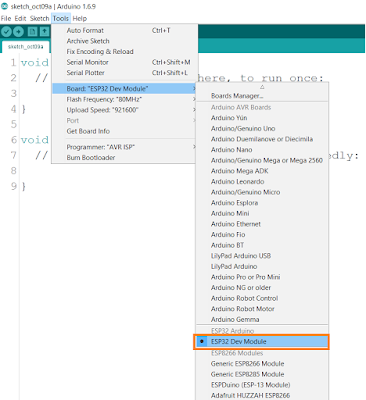Choose the Arduino Mini board
Viewport: 366px width, 400px height.
click(262, 213)
